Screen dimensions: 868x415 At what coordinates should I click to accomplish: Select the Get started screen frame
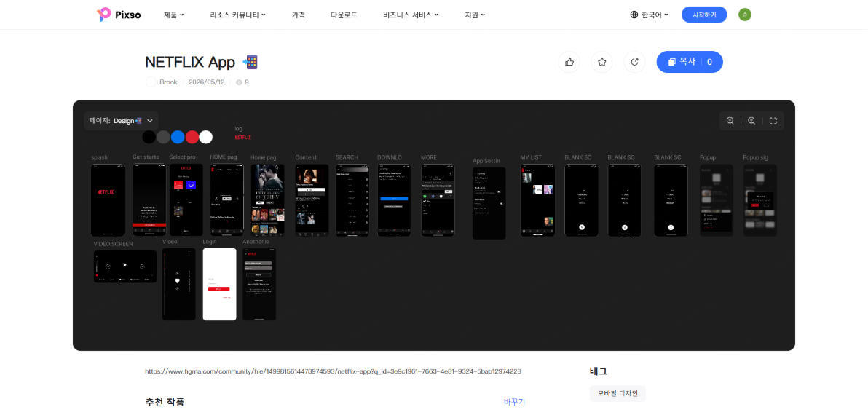pyautogui.click(x=149, y=200)
